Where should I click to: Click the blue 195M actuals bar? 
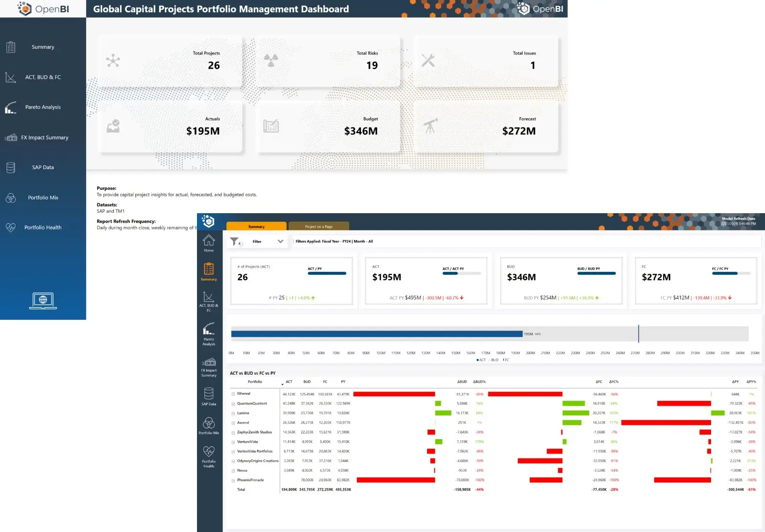[x=376, y=334]
